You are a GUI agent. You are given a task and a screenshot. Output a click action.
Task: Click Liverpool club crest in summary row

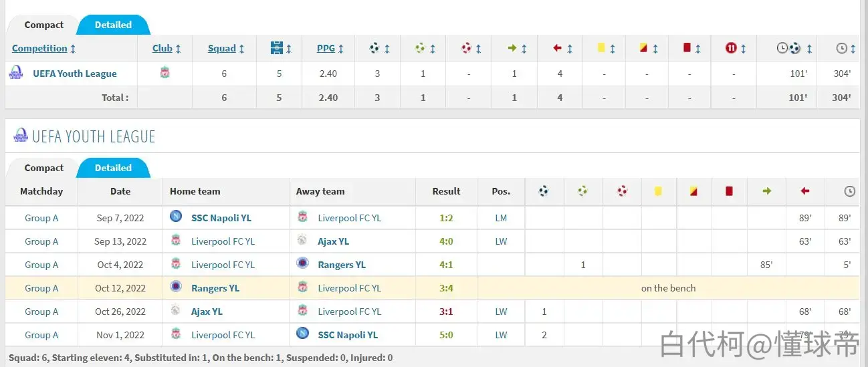[x=165, y=73]
